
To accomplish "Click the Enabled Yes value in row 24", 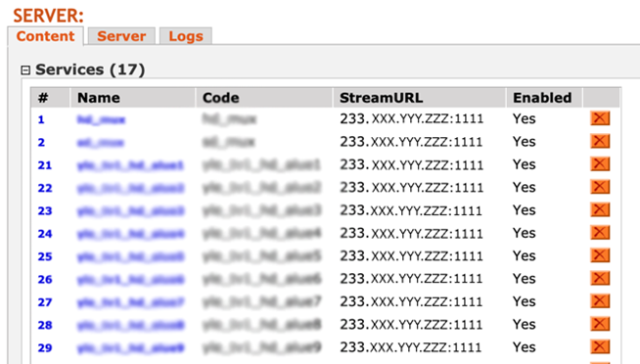I will coord(525,233).
